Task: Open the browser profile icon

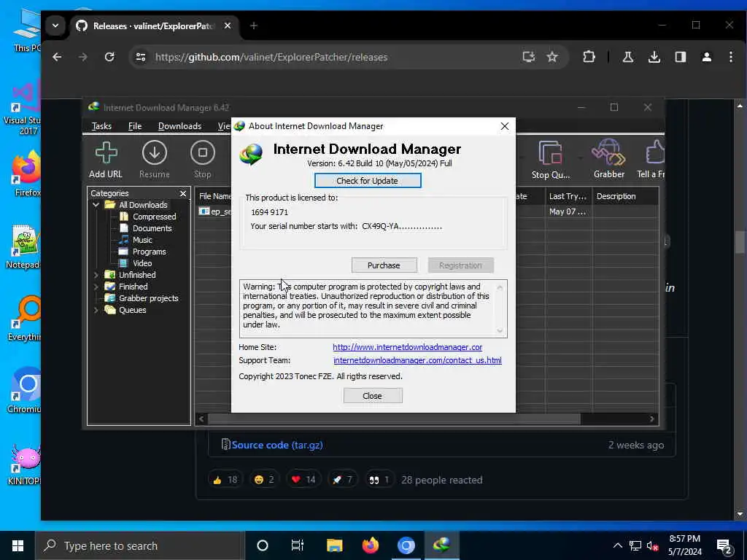Action: pyautogui.click(x=706, y=57)
